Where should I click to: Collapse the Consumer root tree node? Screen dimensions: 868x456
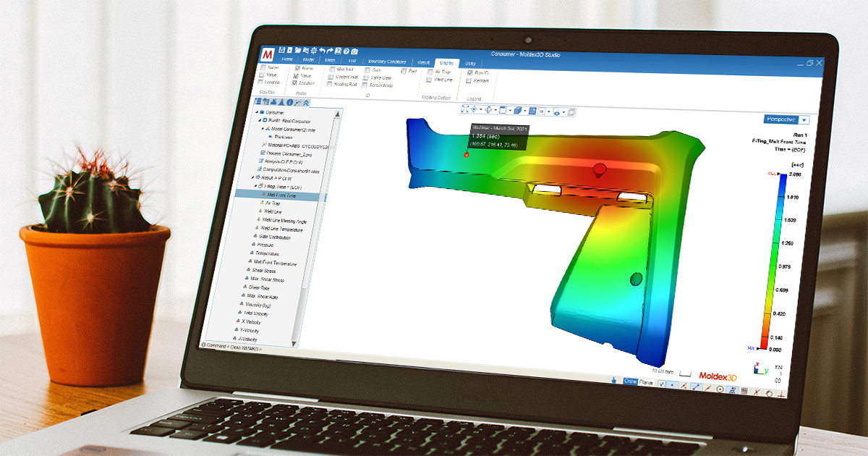click(x=257, y=112)
